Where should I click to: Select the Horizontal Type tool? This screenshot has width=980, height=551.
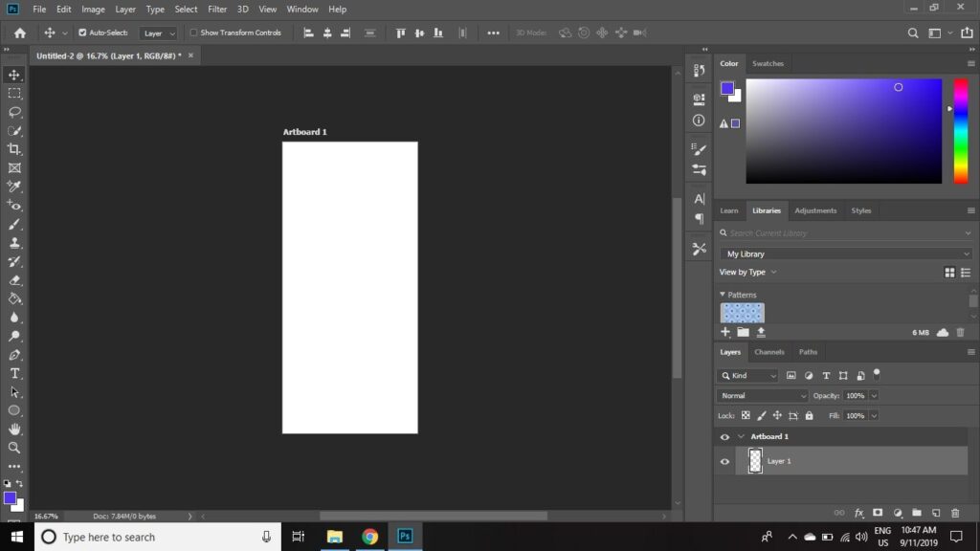tap(14, 374)
